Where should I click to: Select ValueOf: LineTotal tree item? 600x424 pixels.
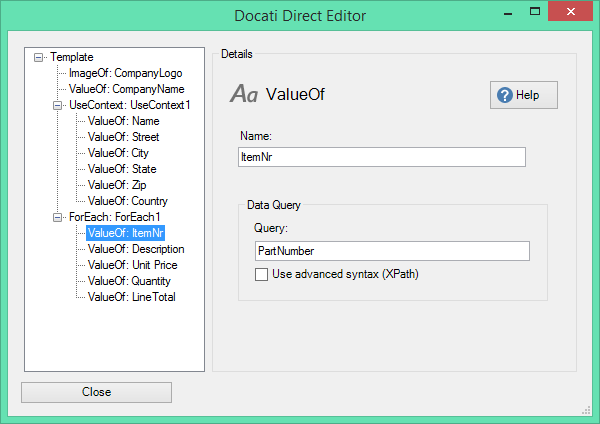pos(132,297)
